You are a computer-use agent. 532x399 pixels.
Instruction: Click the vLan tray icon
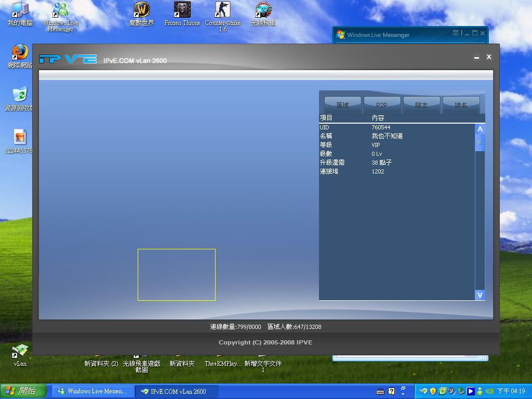pos(423,391)
